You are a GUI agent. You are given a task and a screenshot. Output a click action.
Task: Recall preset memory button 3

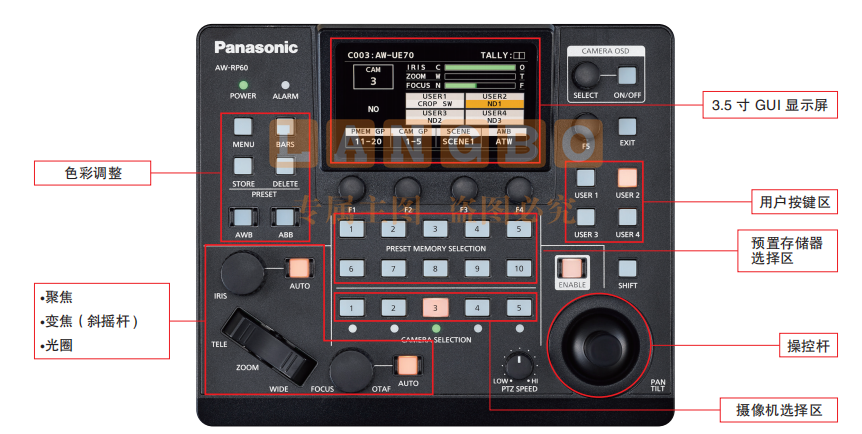pos(435,229)
